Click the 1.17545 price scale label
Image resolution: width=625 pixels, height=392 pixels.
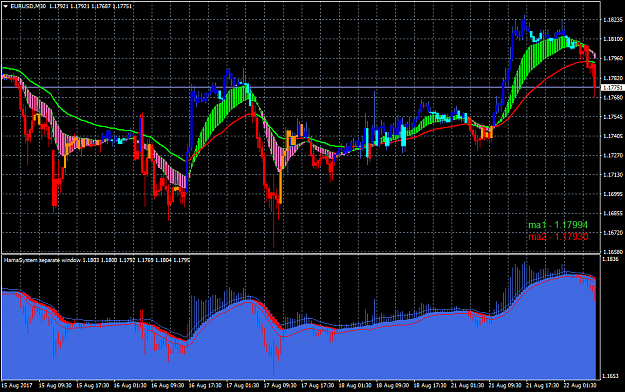coord(613,117)
